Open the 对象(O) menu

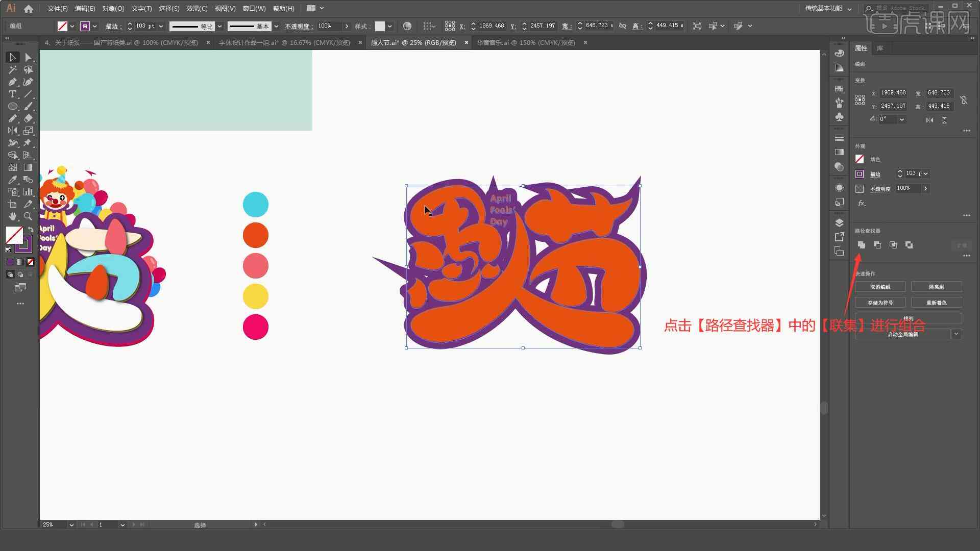113,9
